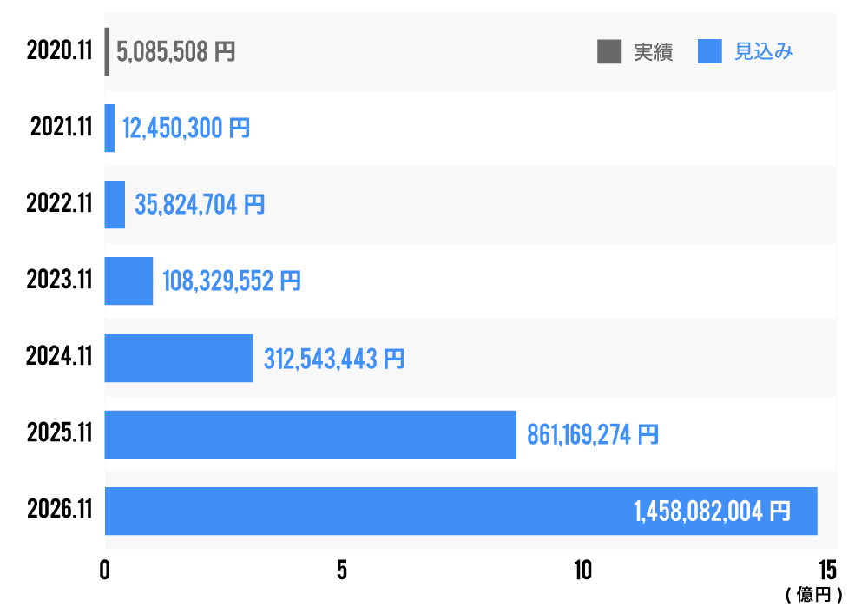Screen dimensions: 868x614
Task: Select the 2020.11 gray bar
Action: (x=107, y=51)
